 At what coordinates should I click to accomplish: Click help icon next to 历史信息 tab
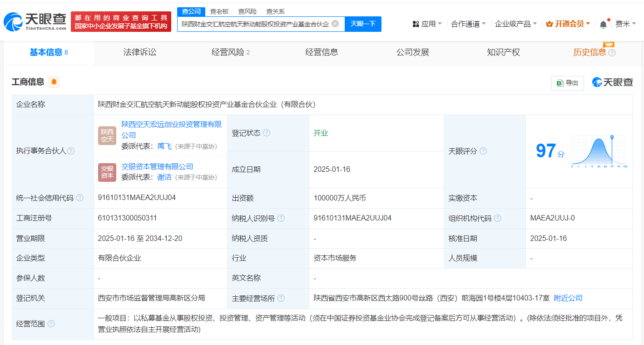tap(612, 53)
